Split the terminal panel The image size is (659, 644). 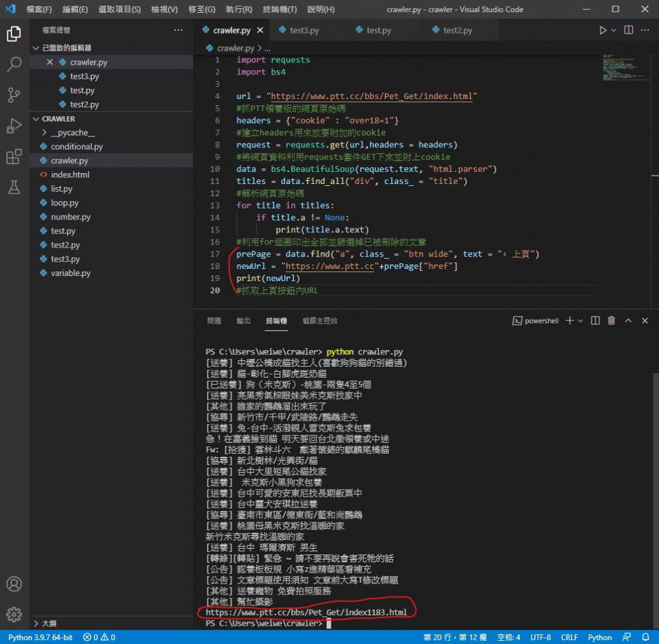click(595, 321)
